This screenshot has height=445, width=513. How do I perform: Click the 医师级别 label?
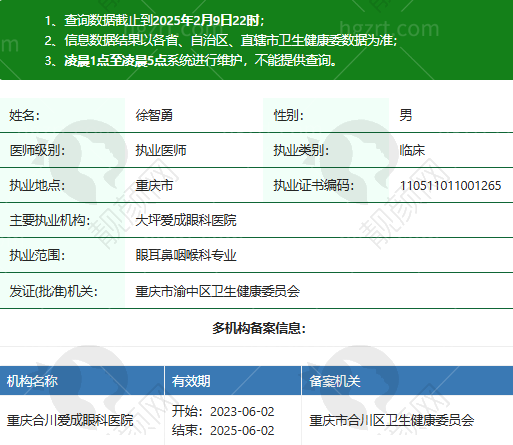[x=37, y=150]
